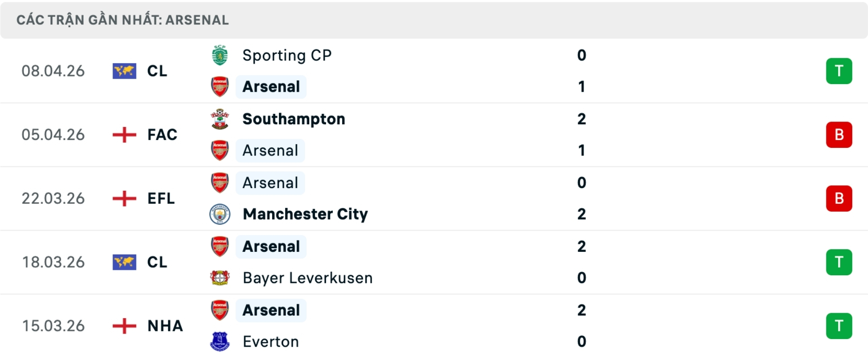Click the red B badge for Southampton match
Screen dimensions: 868x358
(839, 135)
